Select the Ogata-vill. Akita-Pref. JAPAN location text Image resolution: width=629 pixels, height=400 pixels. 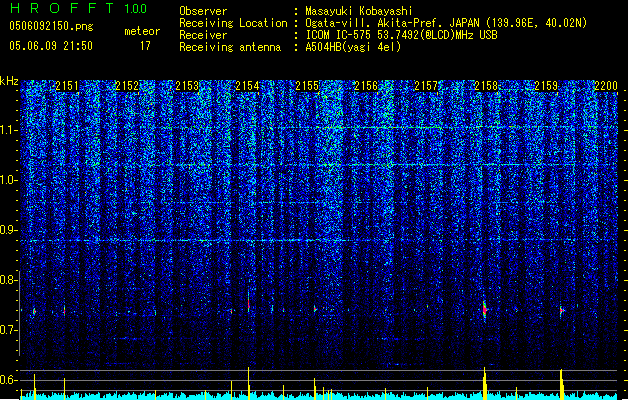(x=446, y=23)
